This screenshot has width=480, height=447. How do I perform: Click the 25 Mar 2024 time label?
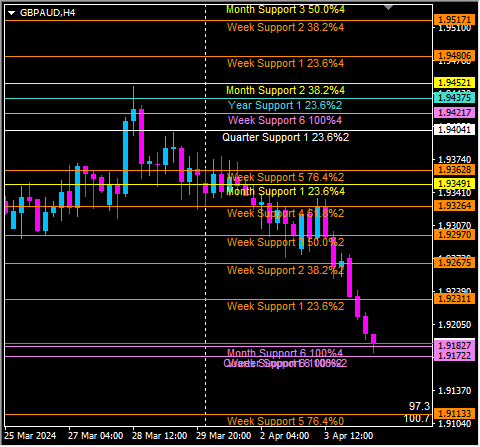pyautogui.click(x=30, y=436)
